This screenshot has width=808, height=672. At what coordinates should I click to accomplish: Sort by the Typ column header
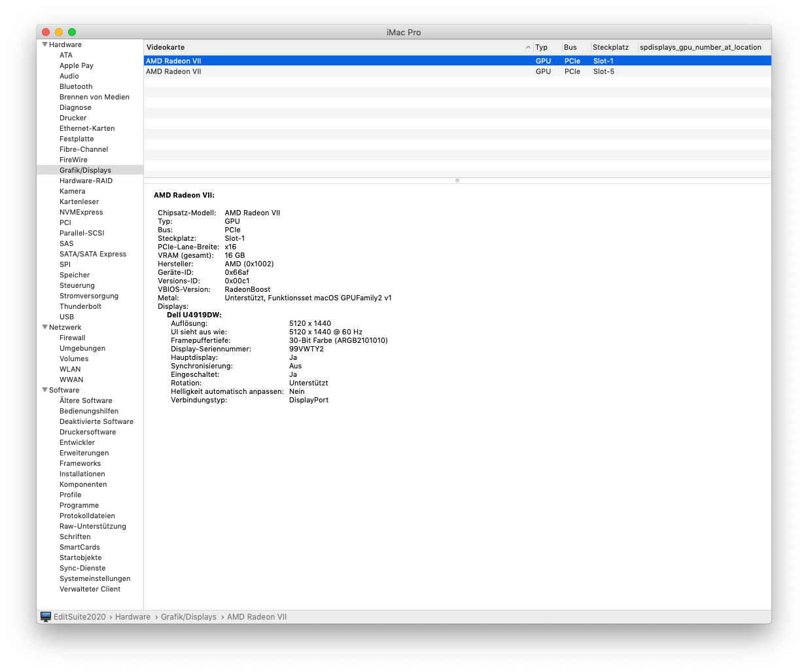pos(547,47)
